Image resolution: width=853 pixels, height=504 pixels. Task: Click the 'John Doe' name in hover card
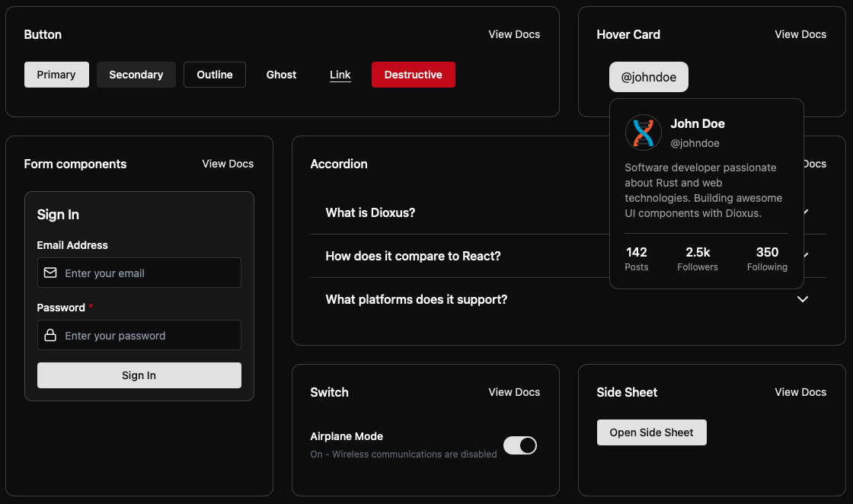click(x=698, y=123)
